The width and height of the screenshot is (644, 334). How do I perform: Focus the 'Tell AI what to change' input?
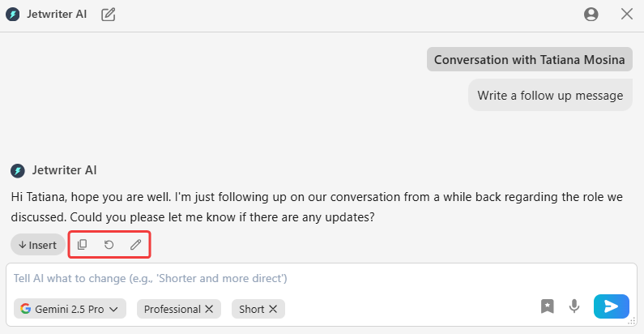[x=308, y=278]
